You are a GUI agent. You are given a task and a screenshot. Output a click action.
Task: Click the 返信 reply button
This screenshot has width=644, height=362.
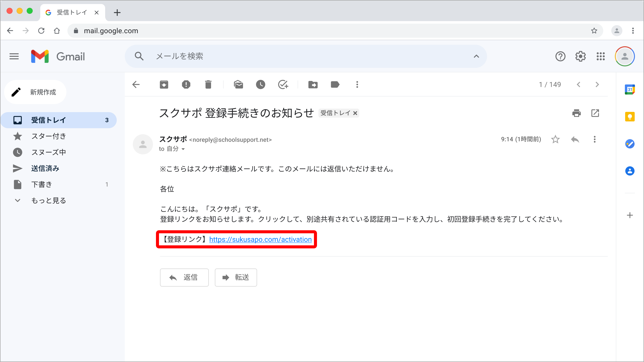click(x=184, y=278)
